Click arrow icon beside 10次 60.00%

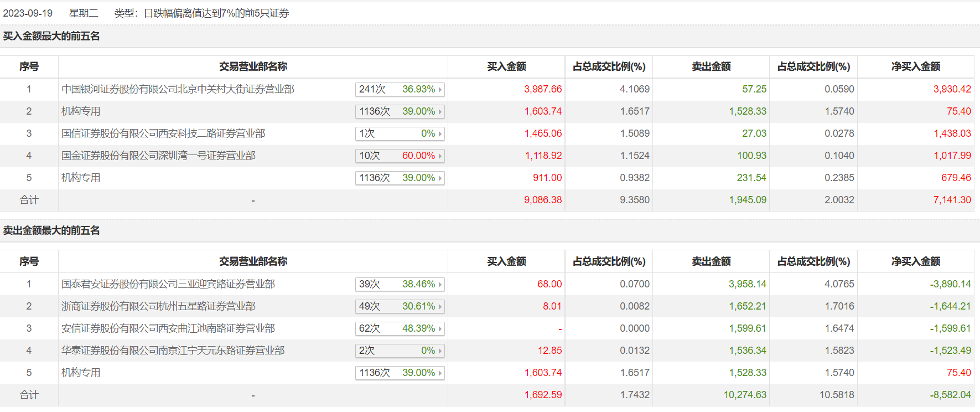440,156
